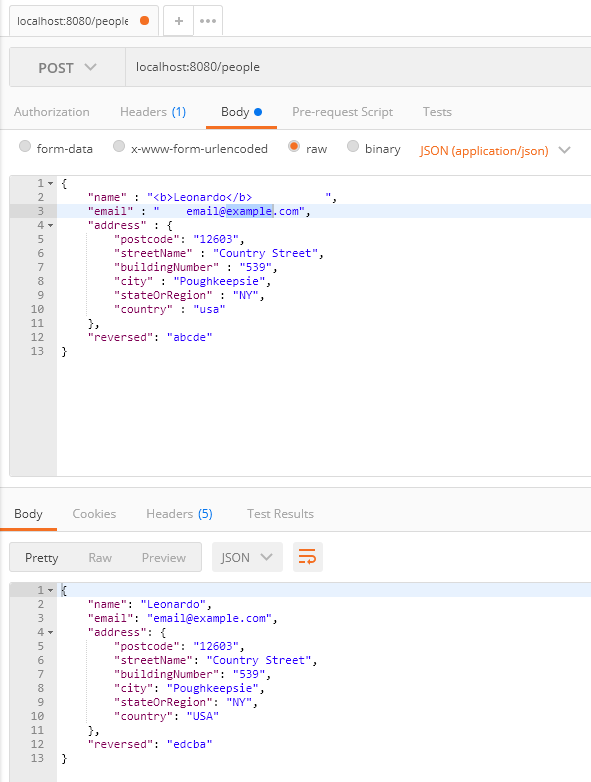The height and width of the screenshot is (782, 591).
Task: Select the x-www-form-urlencoded radio button
Action: [119, 146]
